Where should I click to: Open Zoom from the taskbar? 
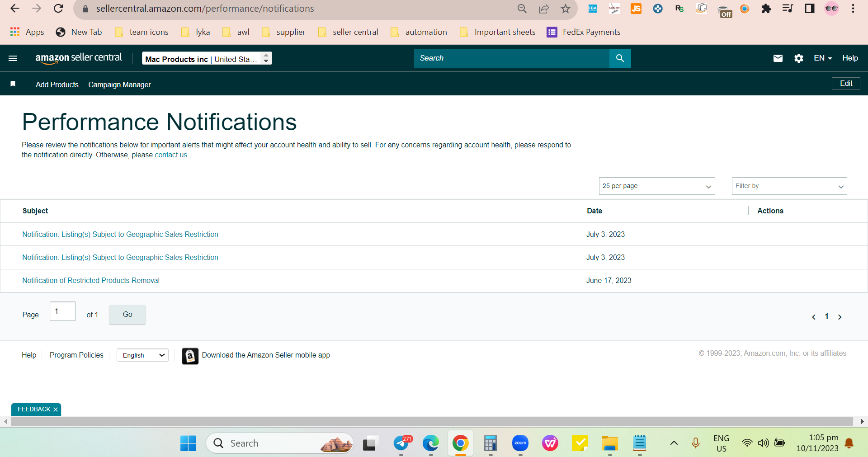tap(520, 443)
